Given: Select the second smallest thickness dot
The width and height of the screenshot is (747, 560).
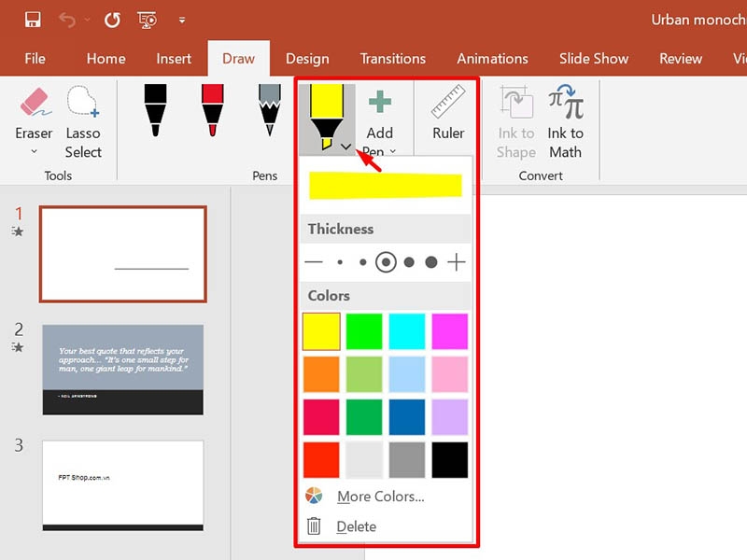Looking at the screenshot, I should 363,262.
